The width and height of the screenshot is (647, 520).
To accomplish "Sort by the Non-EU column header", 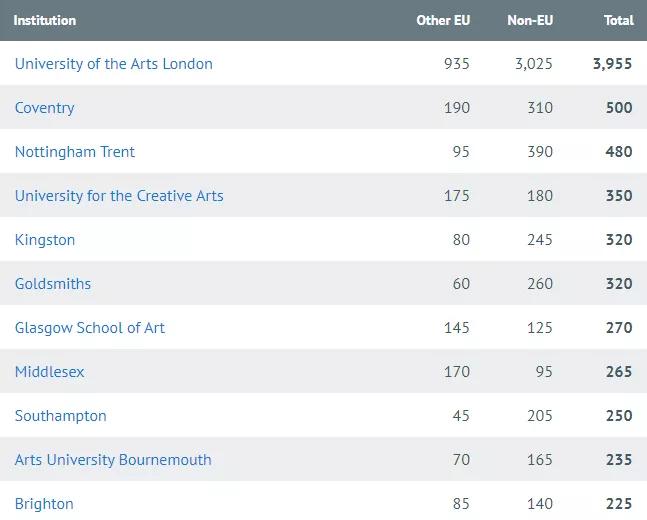I will pos(530,20).
